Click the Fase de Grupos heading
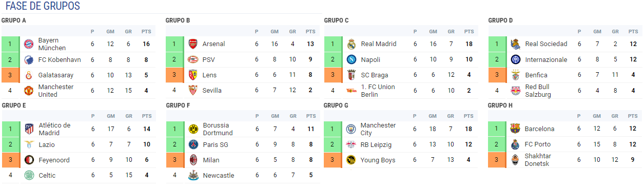The height and width of the screenshot is (190, 644). pyautogui.click(x=43, y=6)
